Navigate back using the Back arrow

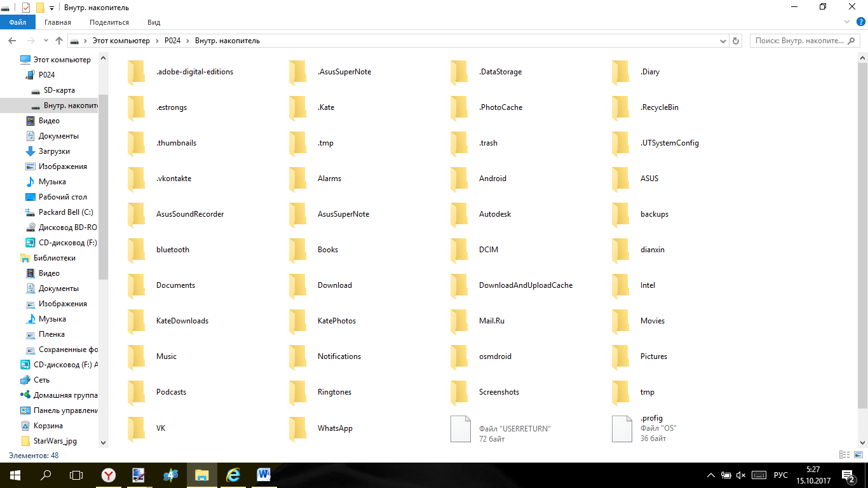(x=12, y=41)
